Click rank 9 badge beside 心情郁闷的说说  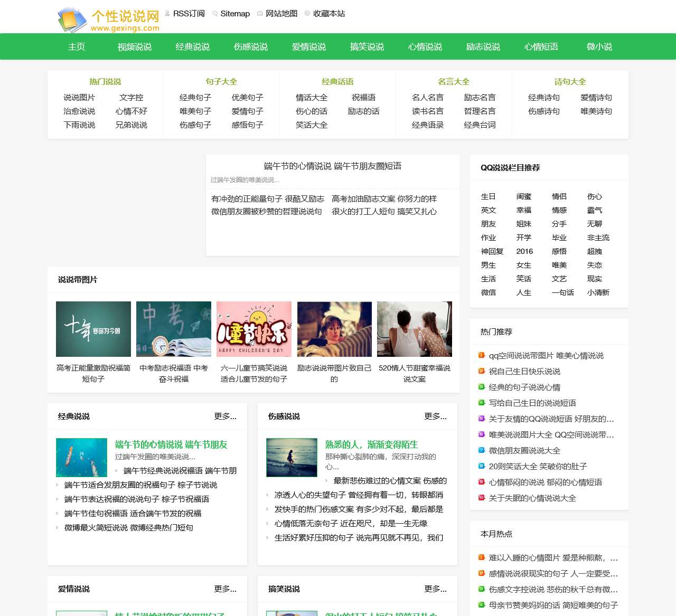coord(482,482)
